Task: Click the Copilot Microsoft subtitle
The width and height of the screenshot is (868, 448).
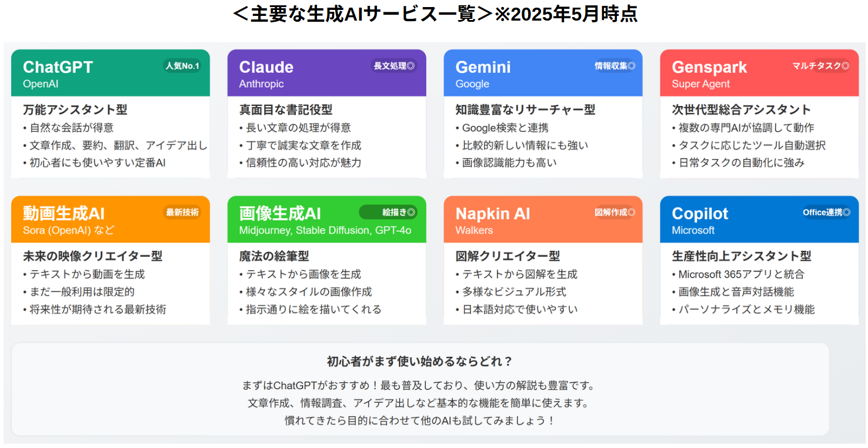Action: coord(693,230)
